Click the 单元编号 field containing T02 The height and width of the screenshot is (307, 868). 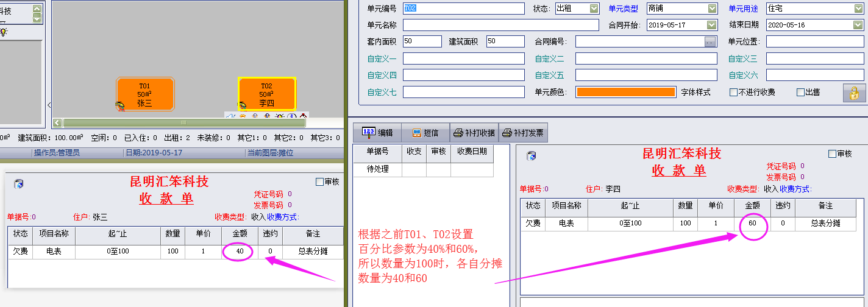pos(463,9)
